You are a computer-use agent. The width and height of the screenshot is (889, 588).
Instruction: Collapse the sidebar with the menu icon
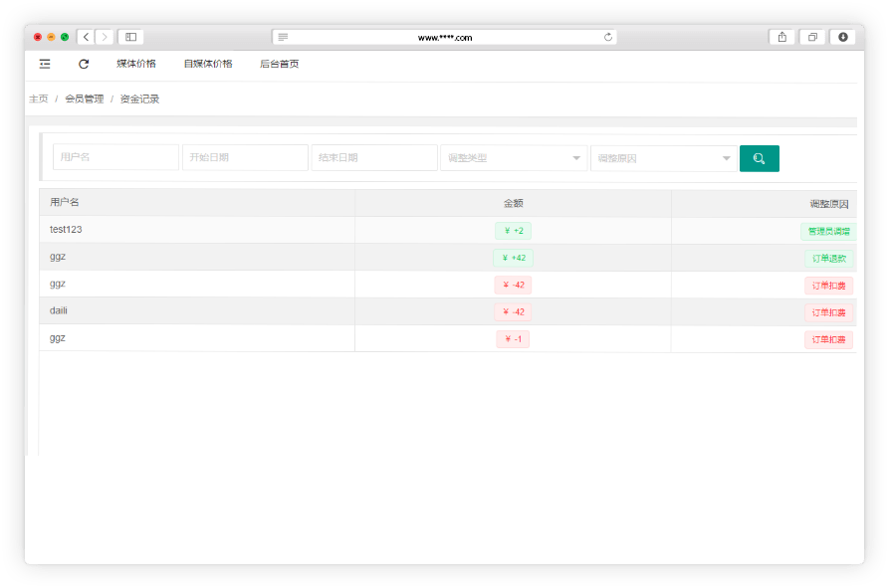tap(45, 64)
